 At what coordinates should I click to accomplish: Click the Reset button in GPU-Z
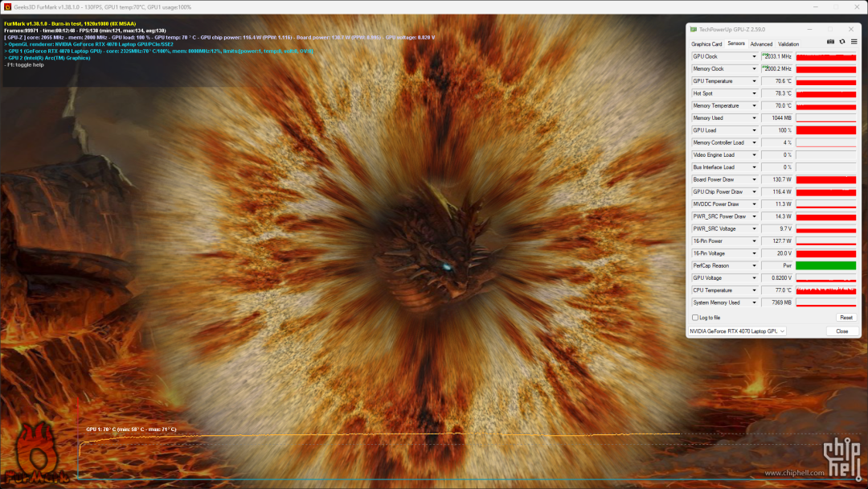point(845,318)
